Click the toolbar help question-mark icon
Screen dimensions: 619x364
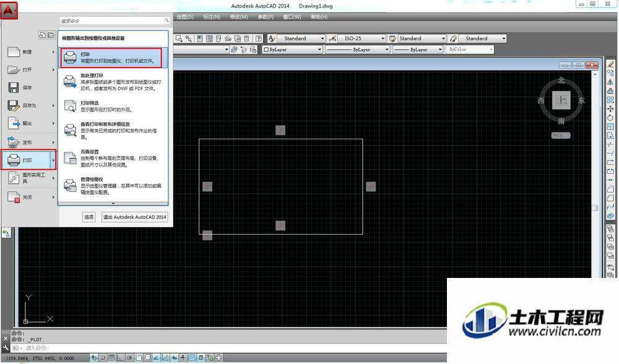click(x=258, y=38)
